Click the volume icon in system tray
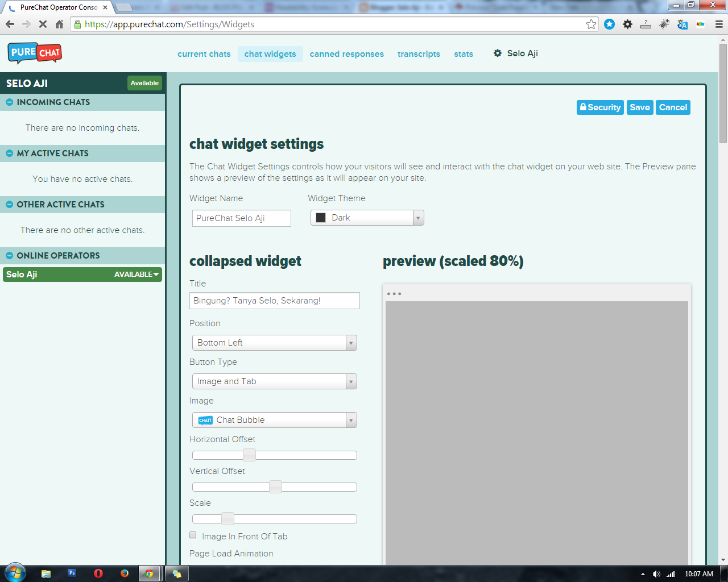The image size is (728, 582). point(656,574)
